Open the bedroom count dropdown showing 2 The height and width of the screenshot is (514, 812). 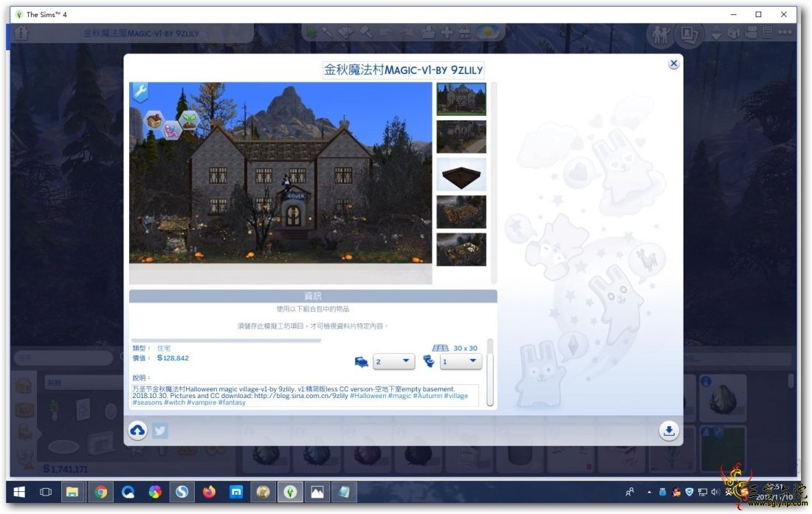[x=393, y=361]
